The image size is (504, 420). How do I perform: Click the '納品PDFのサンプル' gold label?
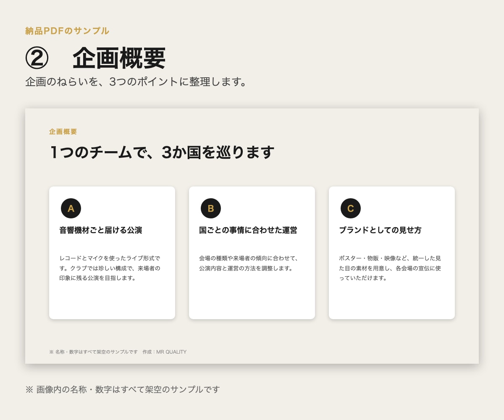click(67, 31)
